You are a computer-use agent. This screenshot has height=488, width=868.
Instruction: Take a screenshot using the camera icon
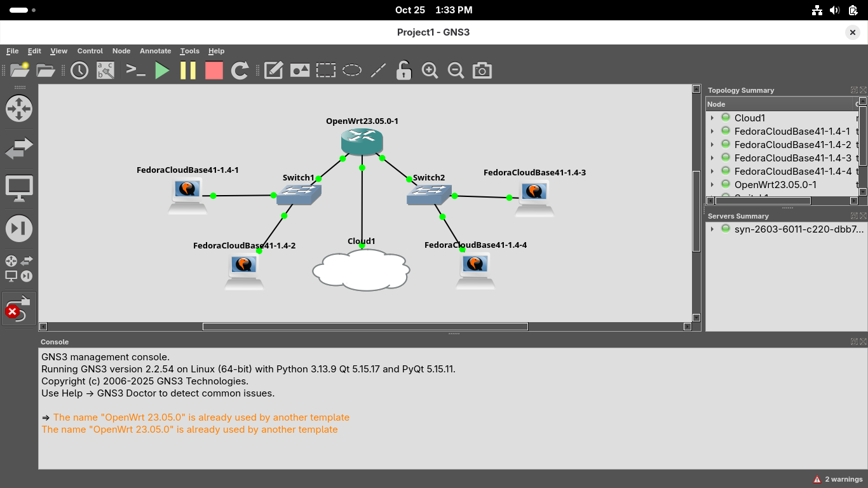482,71
